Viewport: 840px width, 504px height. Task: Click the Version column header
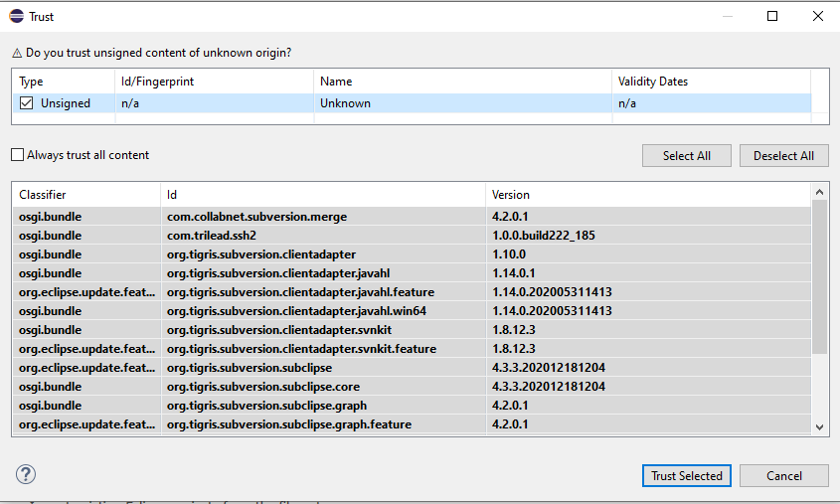648,195
